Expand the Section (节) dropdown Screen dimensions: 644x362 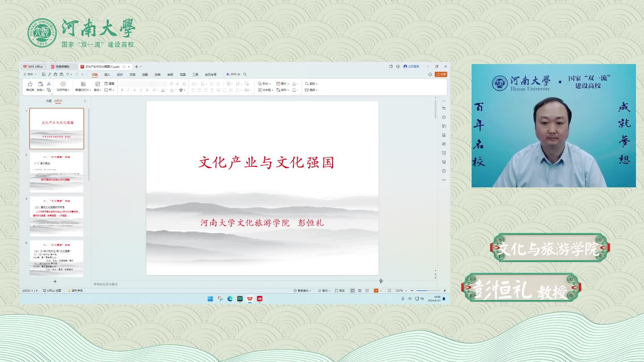109,90
